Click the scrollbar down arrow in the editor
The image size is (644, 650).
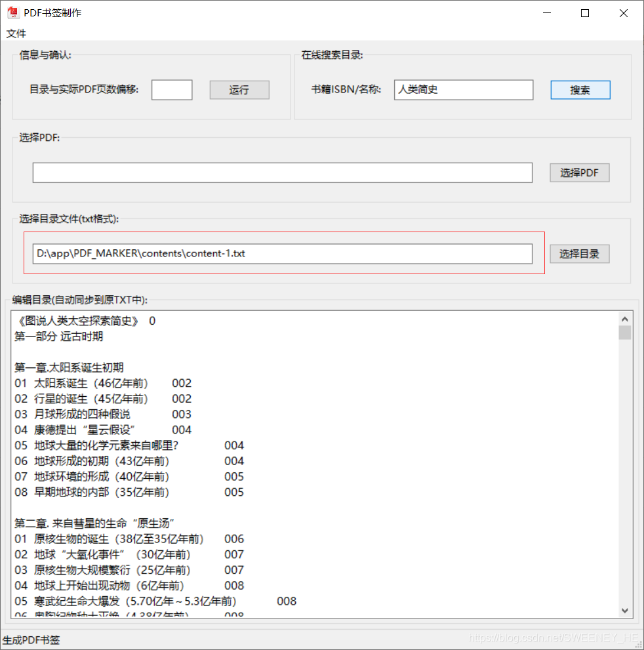point(625,611)
